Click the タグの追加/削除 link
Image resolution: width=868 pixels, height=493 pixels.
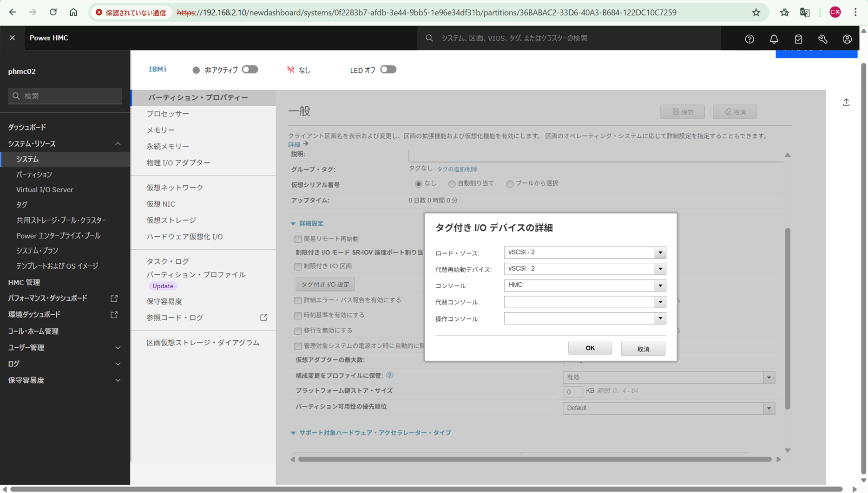(457, 169)
